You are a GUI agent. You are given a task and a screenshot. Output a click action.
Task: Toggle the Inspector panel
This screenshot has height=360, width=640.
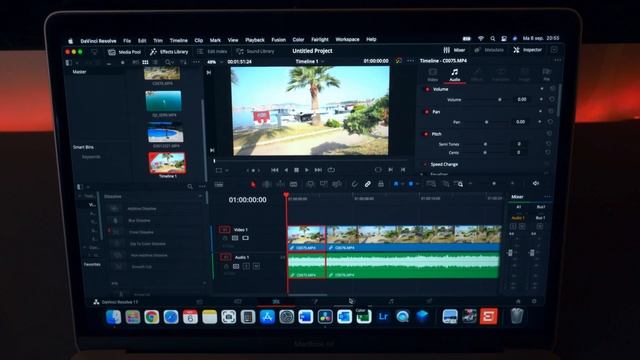[x=527, y=50]
